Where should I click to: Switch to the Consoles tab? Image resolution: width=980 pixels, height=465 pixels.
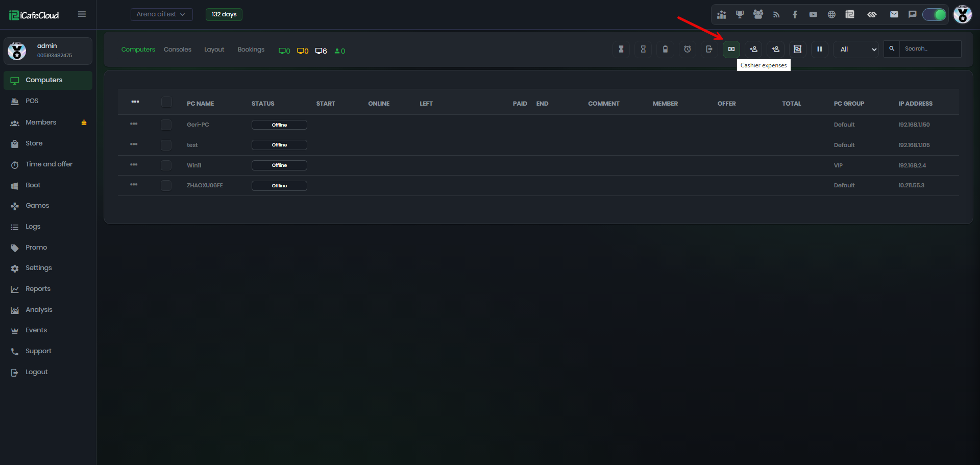(178, 50)
